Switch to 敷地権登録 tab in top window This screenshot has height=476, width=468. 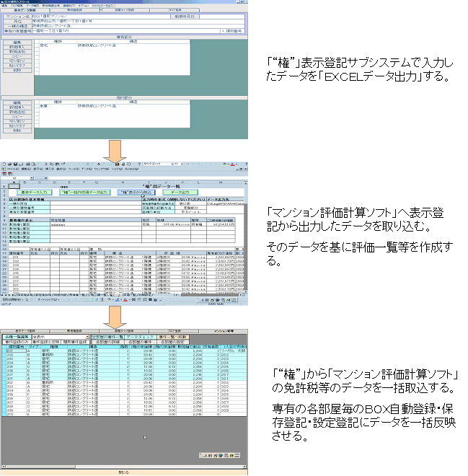coord(75,10)
